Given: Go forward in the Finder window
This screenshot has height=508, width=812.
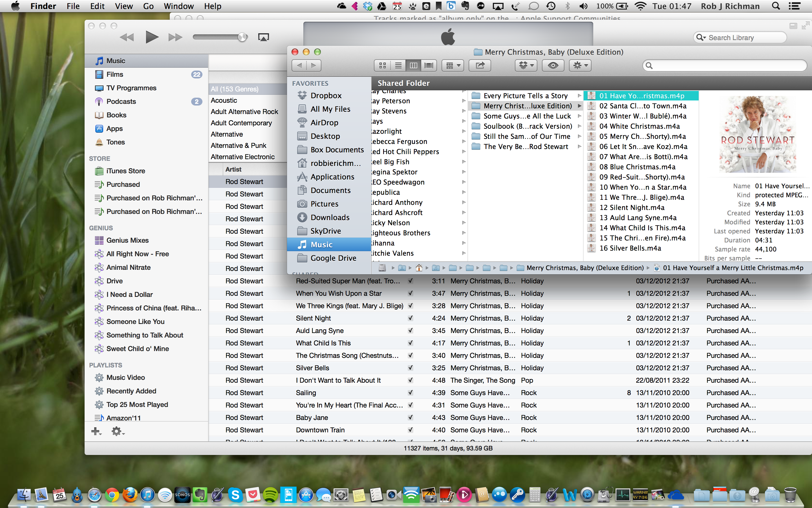Looking at the screenshot, I should (314, 65).
